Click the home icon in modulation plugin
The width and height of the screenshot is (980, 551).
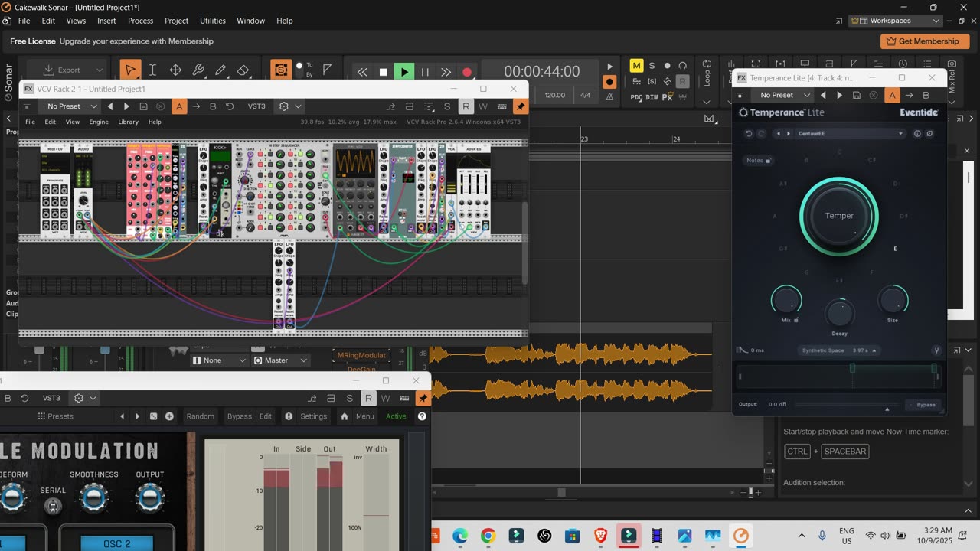coord(345,416)
